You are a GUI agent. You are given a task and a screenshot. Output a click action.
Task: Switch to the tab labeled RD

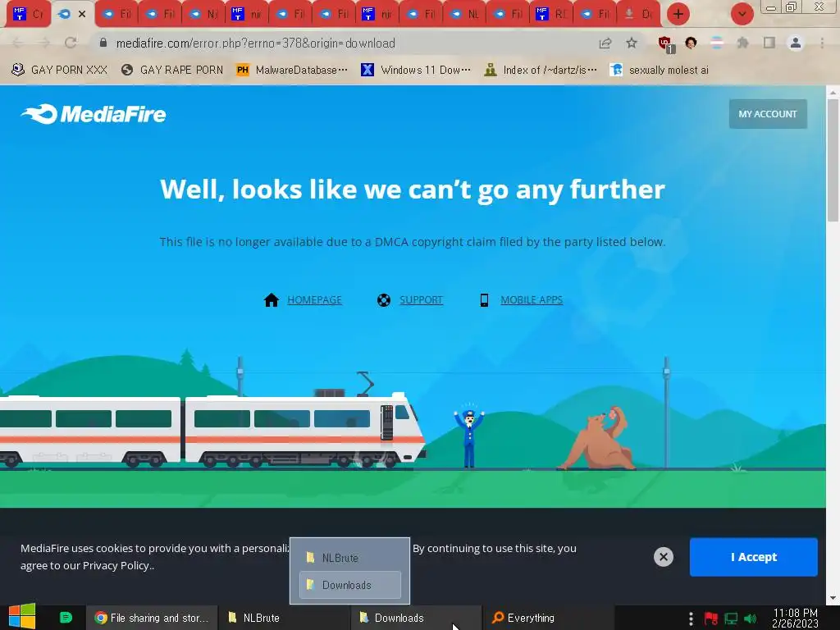[x=551, y=14]
